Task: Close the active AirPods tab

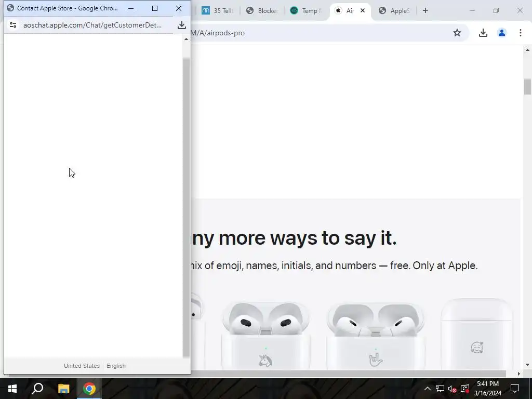Action: pyautogui.click(x=363, y=10)
